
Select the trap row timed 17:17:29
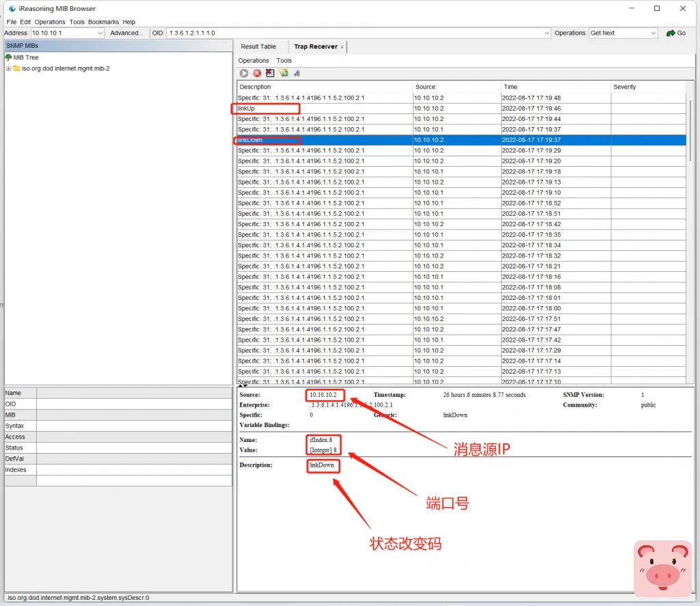[461, 350]
